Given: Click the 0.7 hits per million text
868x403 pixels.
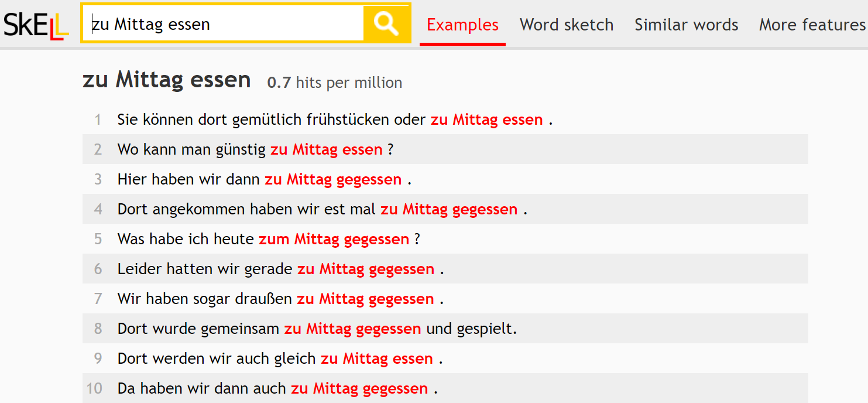Looking at the screenshot, I should pos(334,83).
